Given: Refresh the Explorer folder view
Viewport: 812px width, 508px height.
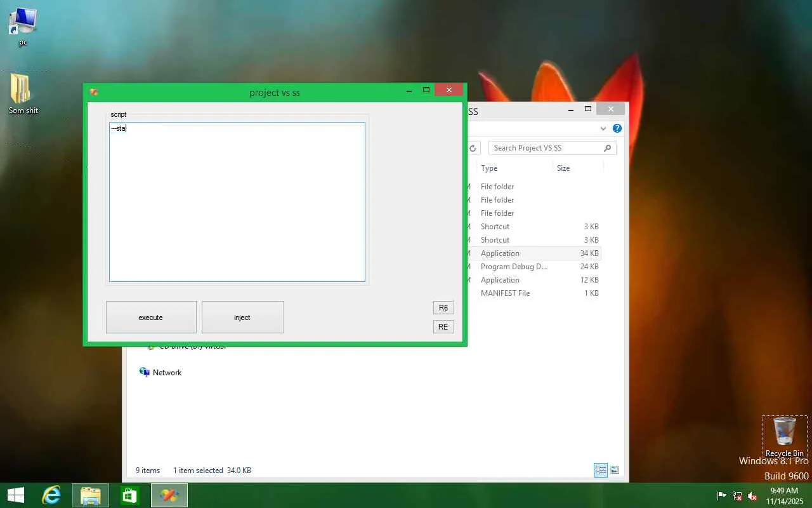Looking at the screenshot, I should (x=473, y=148).
